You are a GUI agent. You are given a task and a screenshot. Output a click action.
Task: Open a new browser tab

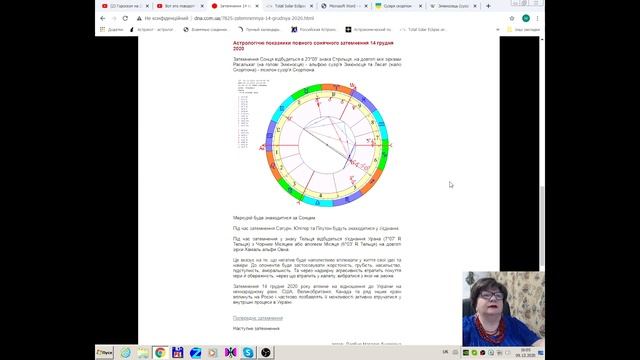pos(488,6)
